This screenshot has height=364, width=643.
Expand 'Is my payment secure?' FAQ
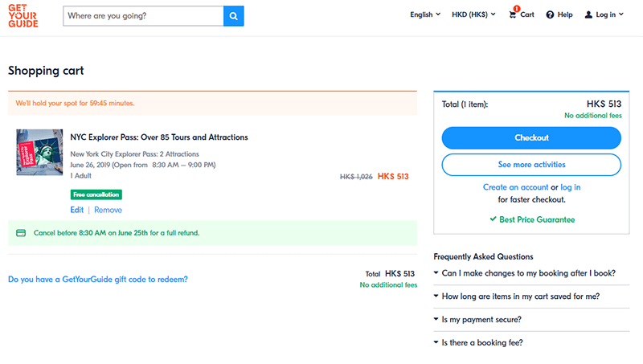tap(531, 319)
